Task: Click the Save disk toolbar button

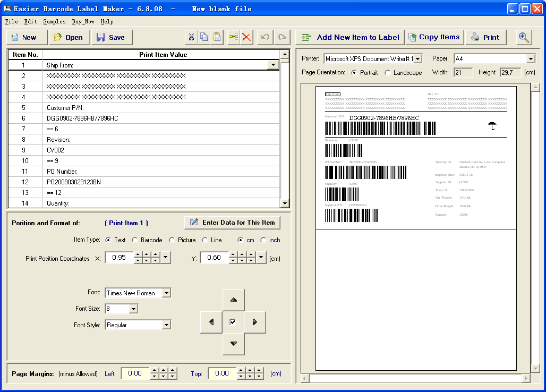Action: (x=112, y=37)
